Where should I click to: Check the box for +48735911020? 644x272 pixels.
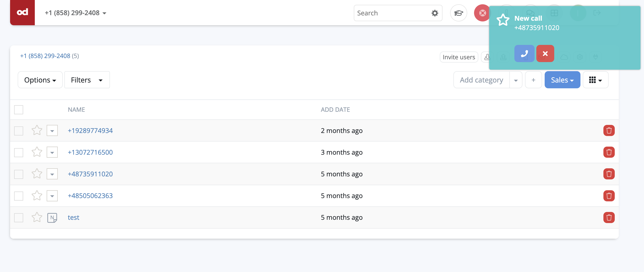click(19, 174)
